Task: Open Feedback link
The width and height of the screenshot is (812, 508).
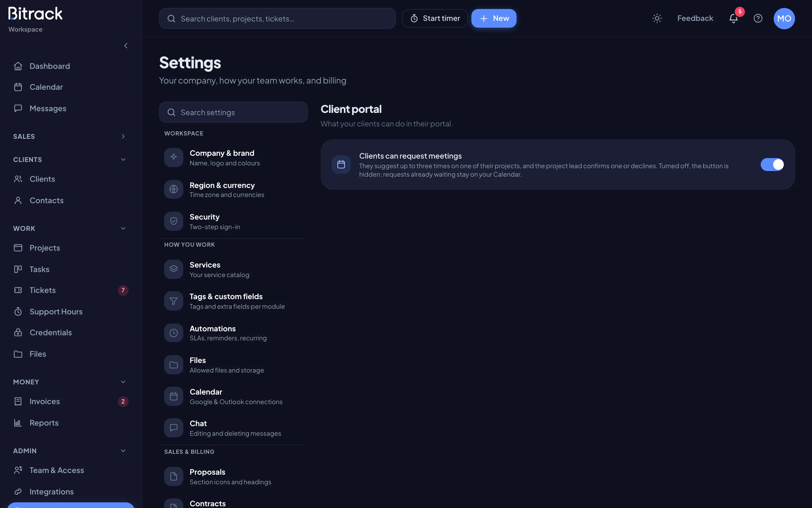Action: pyautogui.click(x=695, y=18)
